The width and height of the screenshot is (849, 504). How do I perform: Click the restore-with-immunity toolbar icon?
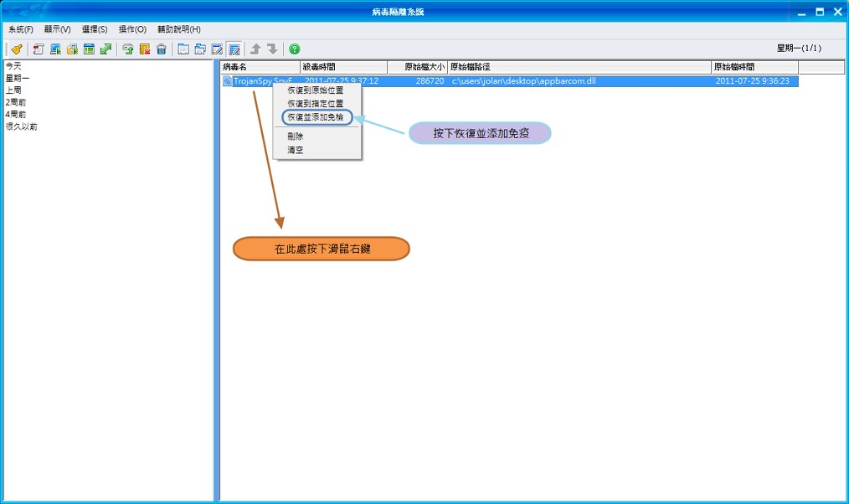144,48
